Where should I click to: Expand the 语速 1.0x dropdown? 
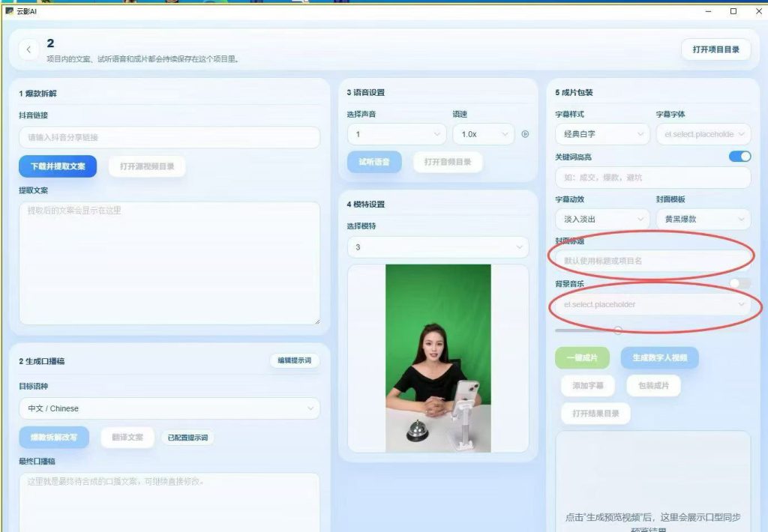pyautogui.click(x=484, y=134)
